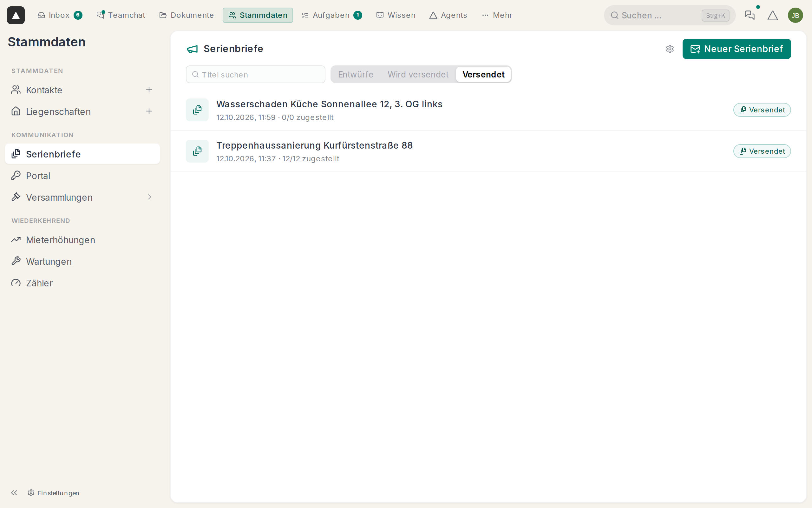Image resolution: width=812 pixels, height=508 pixels.
Task: Click the black triangle app logo
Action: (16, 15)
